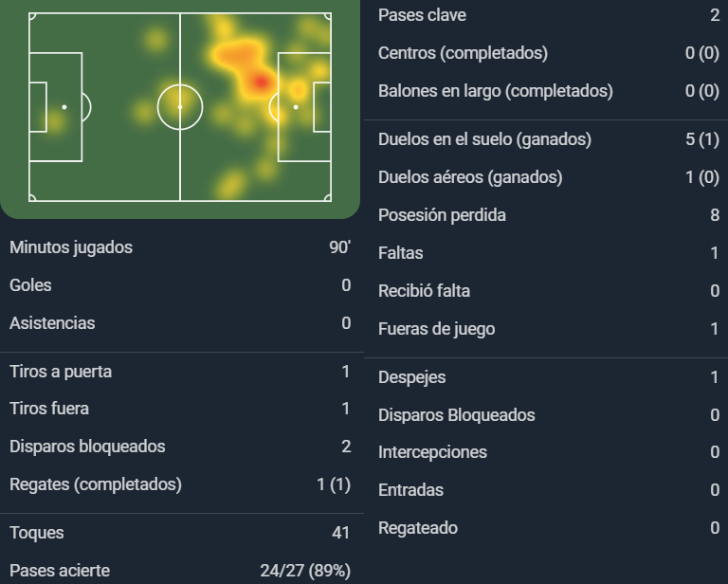The image size is (728, 584).
Task: Select the Intercepciones stat row
Action: (x=546, y=452)
